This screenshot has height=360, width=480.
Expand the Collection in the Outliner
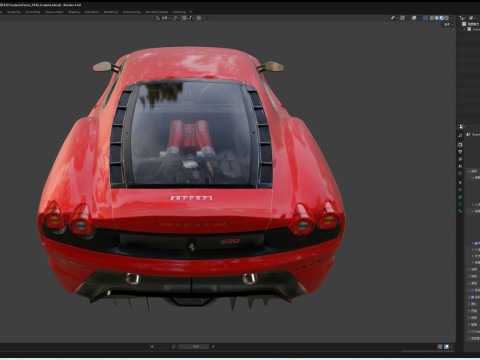(x=465, y=29)
